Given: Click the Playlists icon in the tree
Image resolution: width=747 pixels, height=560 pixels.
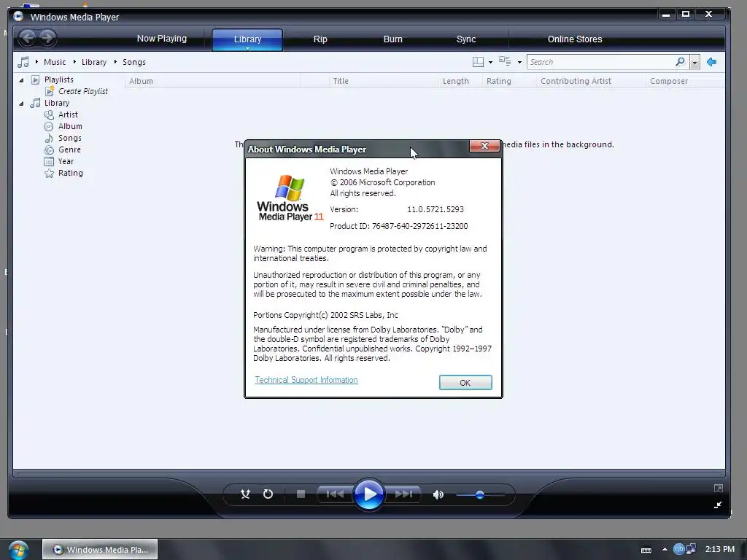Looking at the screenshot, I should pos(35,79).
